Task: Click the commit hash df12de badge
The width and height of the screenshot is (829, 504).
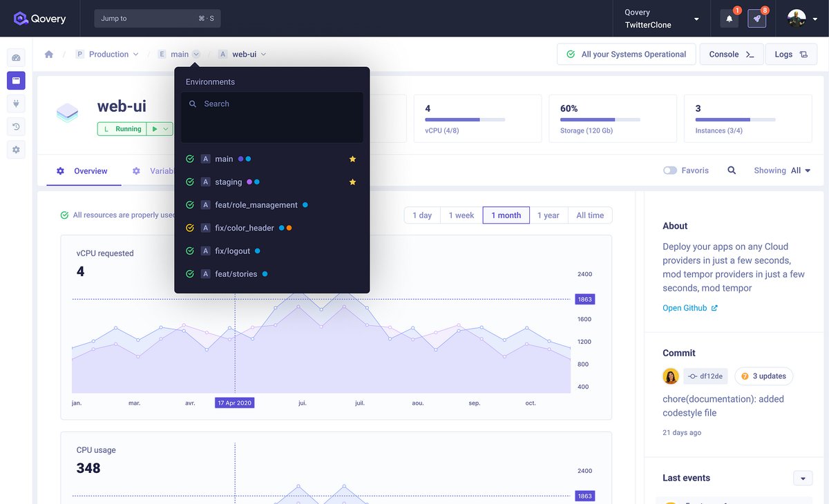Action: [x=705, y=376]
